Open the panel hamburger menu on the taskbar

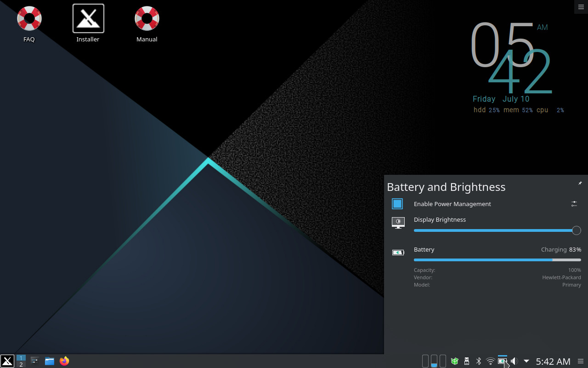[x=581, y=362]
